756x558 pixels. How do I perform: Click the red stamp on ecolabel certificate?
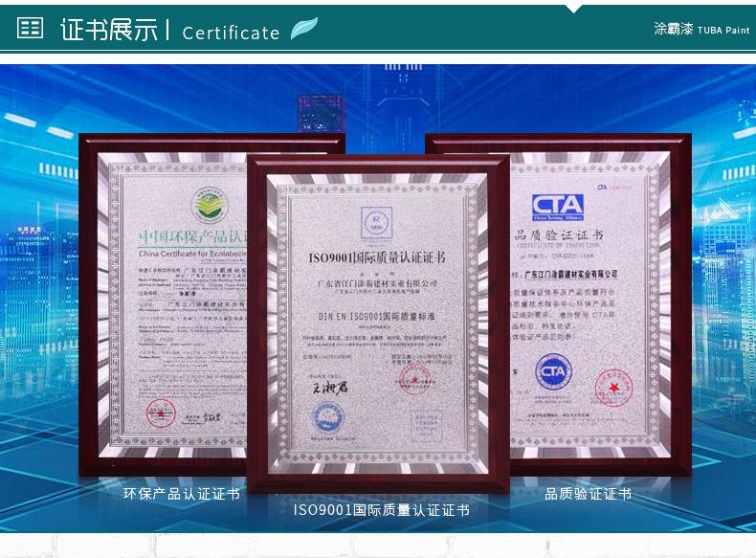[161, 414]
